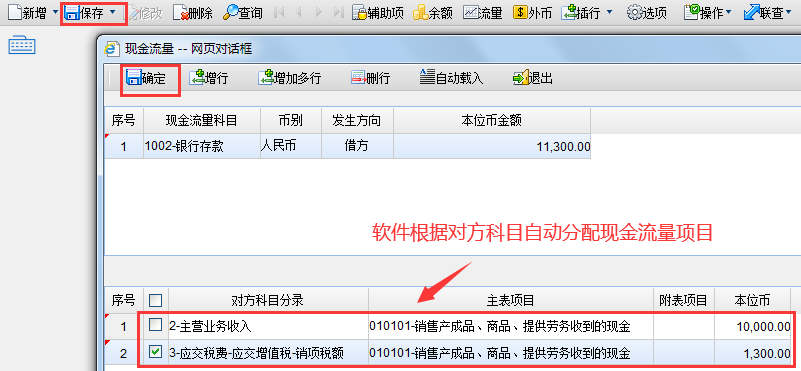Click the 本位币 column header in lower grid
Image resolution: width=801 pixels, height=371 pixels.
tap(752, 300)
